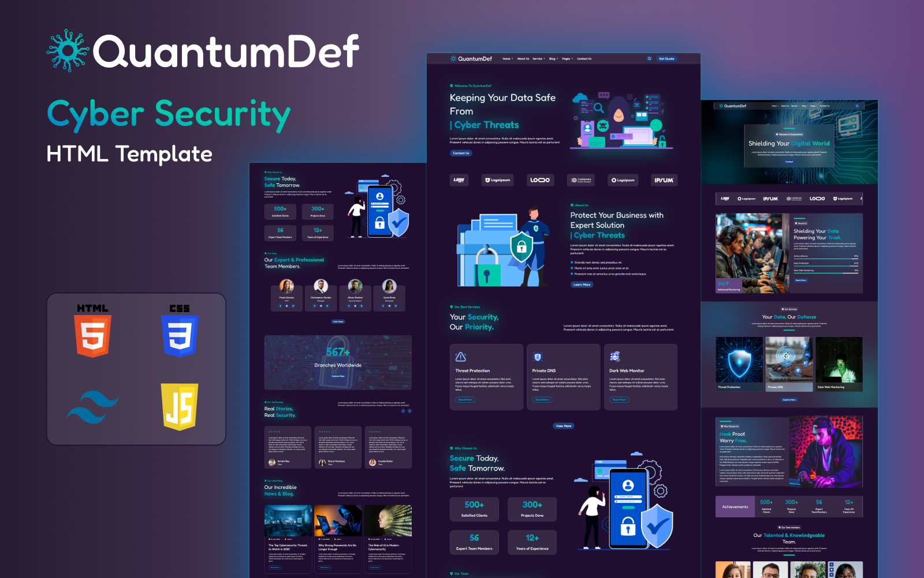Open the Blog dropdown in center navbar
The height and width of the screenshot is (578, 924).
pyautogui.click(x=553, y=58)
